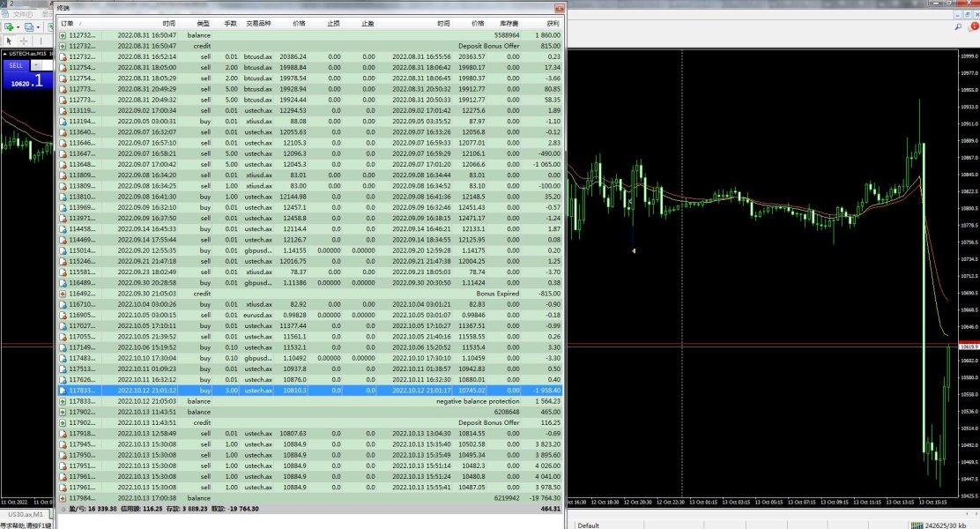Click balance icon of negative balance protection row
The height and width of the screenshot is (529, 980).
point(63,401)
